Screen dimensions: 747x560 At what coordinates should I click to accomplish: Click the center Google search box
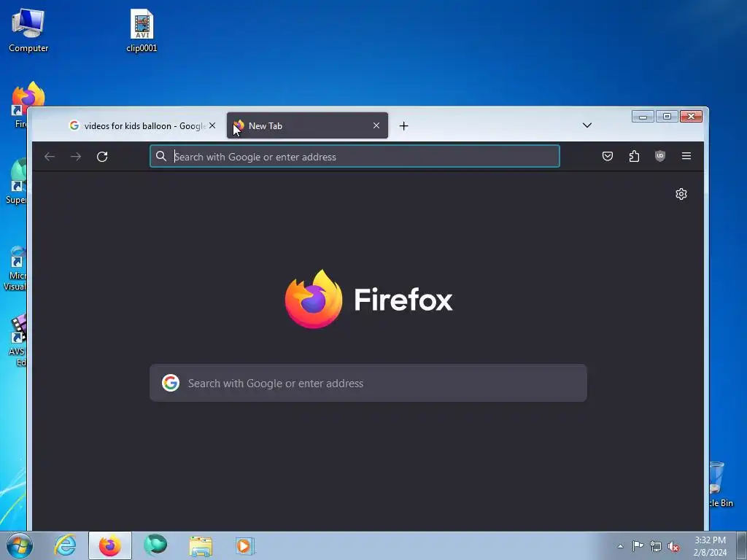tap(368, 383)
